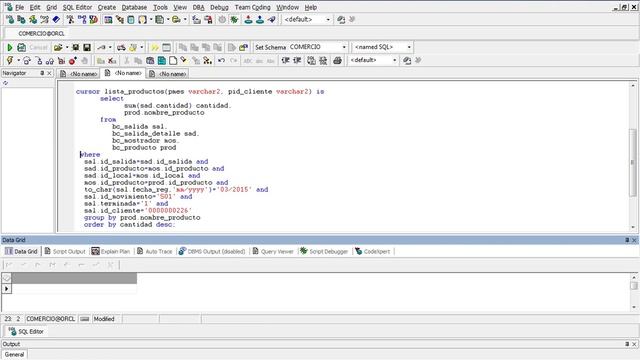Open the Debug menu
Screen dimensions: 640x360
219,7
